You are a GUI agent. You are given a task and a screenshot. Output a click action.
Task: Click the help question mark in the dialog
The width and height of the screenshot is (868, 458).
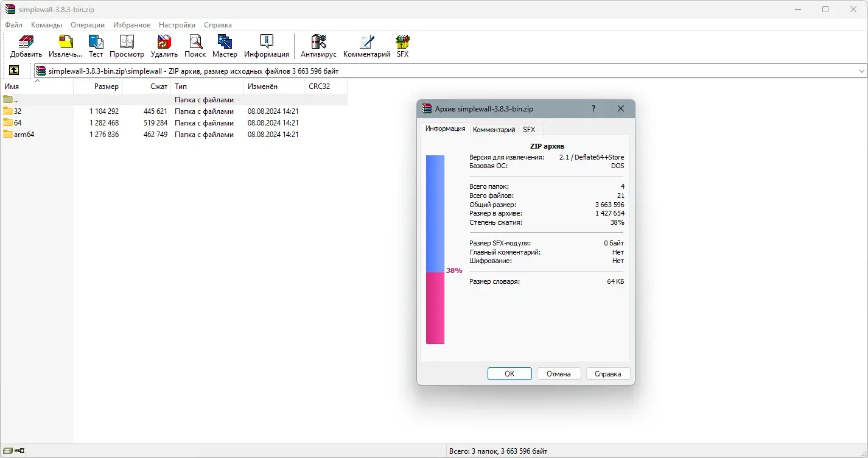coord(593,108)
